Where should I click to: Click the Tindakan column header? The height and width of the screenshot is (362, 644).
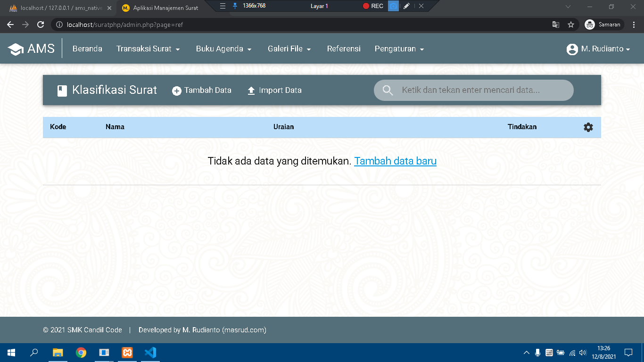pos(522,127)
